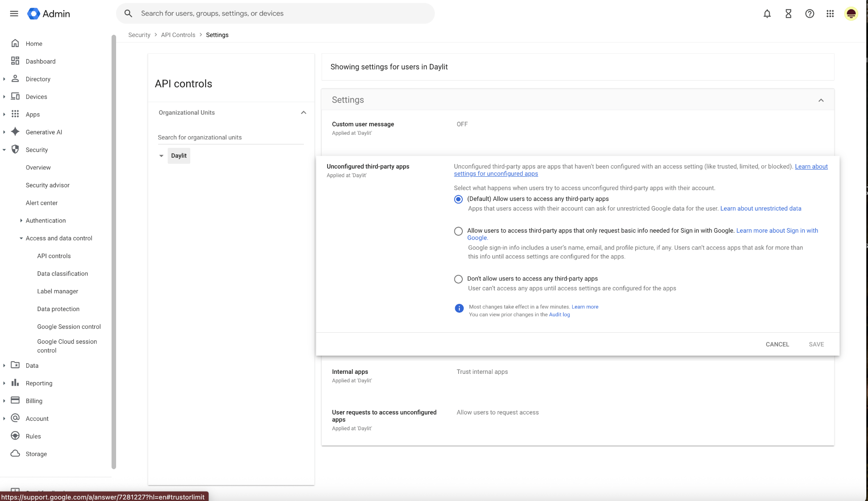The height and width of the screenshot is (501, 868).
Task: Click the top search field
Action: click(275, 14)
